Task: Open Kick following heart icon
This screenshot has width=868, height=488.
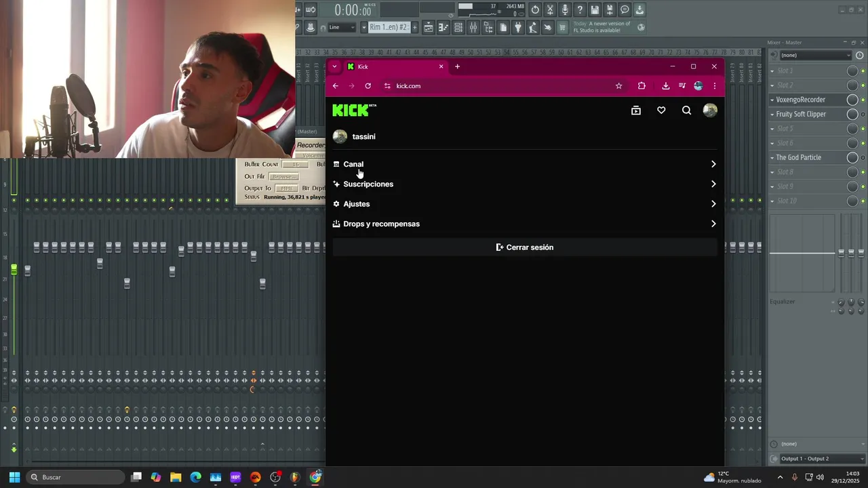Action: click(661, 110)
